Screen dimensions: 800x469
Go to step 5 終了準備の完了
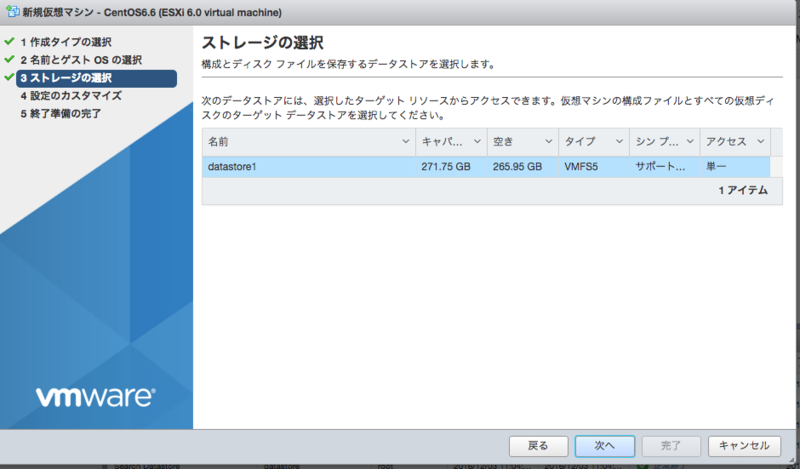coord(61,114)
